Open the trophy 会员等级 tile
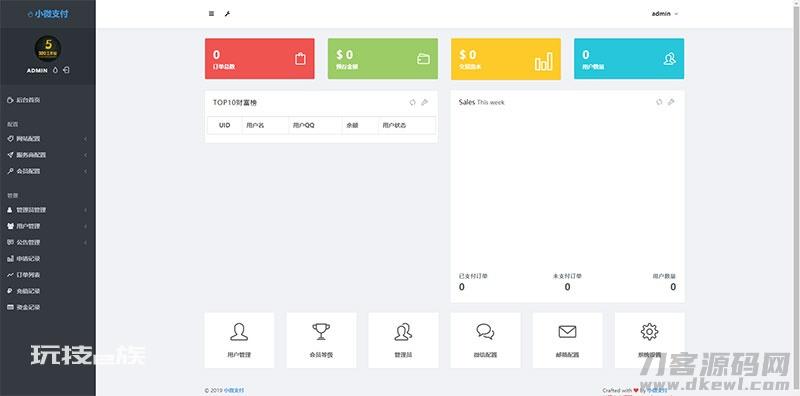The width and height of the screenshot is (800, 396). coord(321,340)
